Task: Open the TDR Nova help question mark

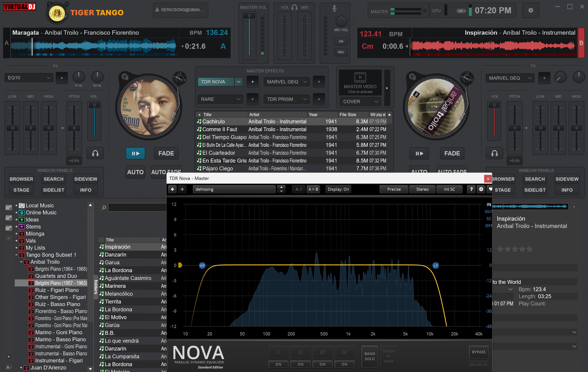Action: pyautogui.click(x=471, y=189)
